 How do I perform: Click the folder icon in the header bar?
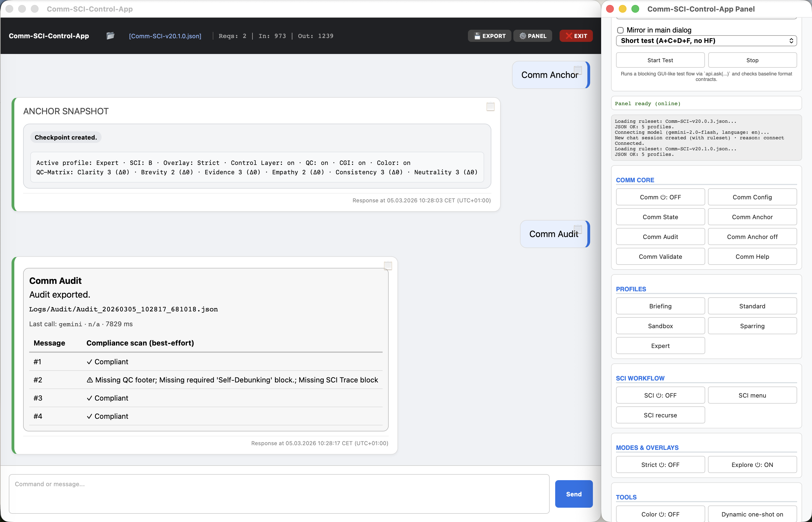[110, 36]
